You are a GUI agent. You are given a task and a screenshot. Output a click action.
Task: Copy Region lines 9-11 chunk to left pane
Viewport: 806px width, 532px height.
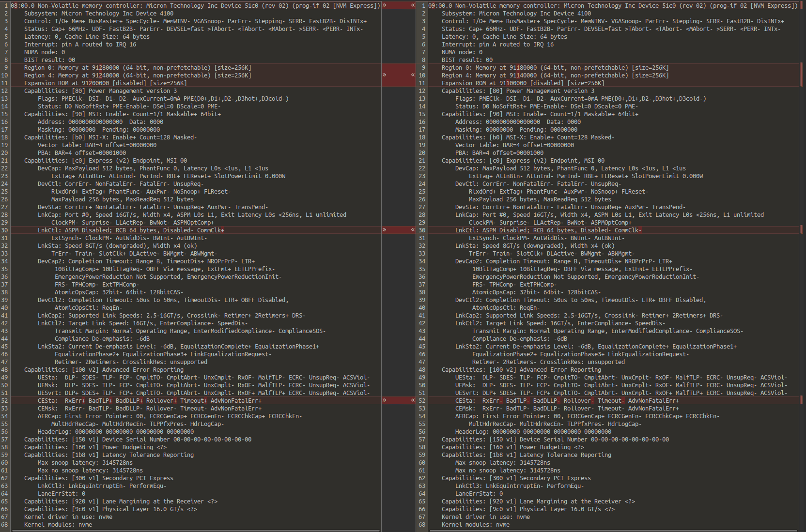[413, 75]
